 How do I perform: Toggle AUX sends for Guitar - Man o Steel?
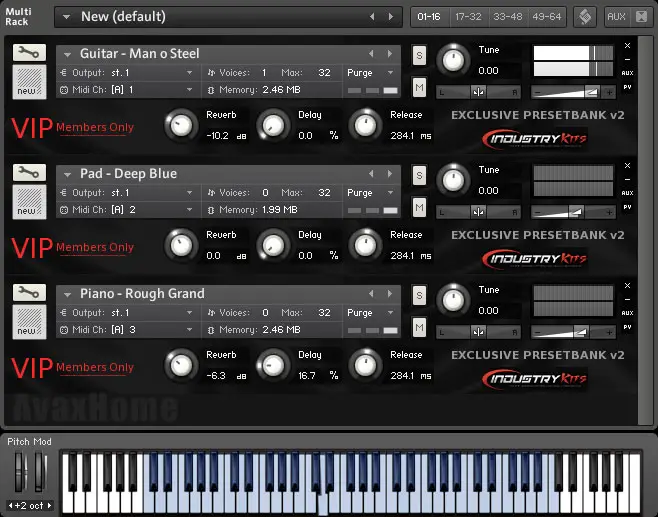click(x=627, y=73)
